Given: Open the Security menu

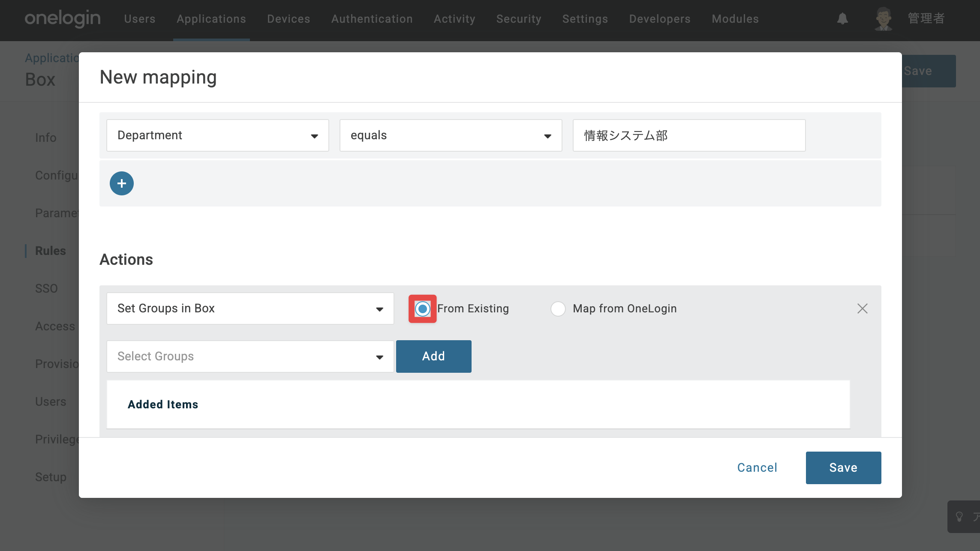Looking at the screenshot, I should pyautogui.click(x=519, y=19).
